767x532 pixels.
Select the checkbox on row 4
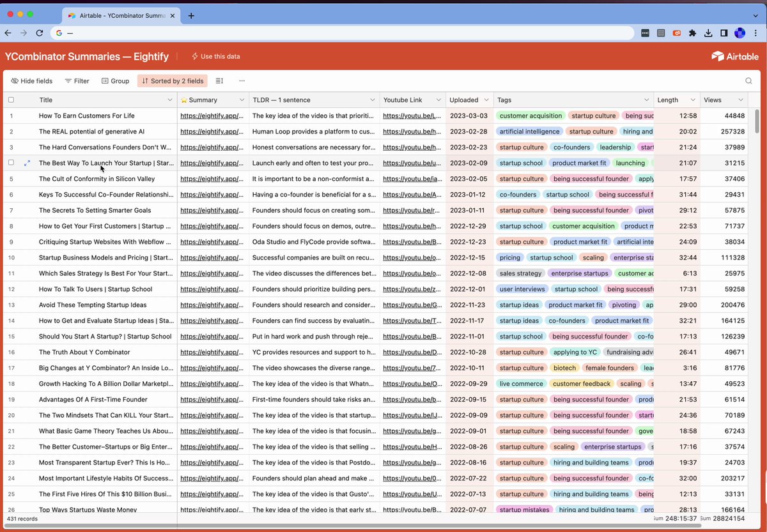[11, 162]
